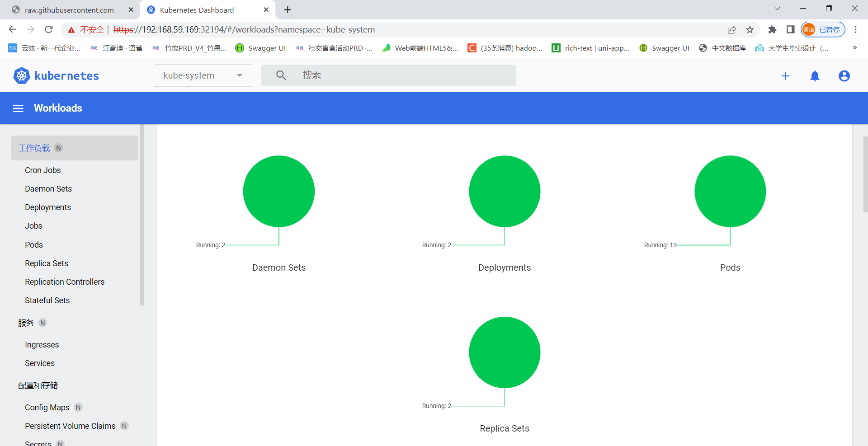Open the notifications bell
The width and height of the screenshot is (868, 446).
pyautogui.click(x=815, y=76)
